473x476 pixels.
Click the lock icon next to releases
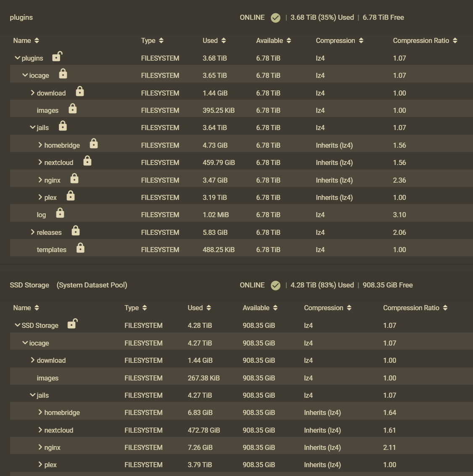(x=76, y=231)
